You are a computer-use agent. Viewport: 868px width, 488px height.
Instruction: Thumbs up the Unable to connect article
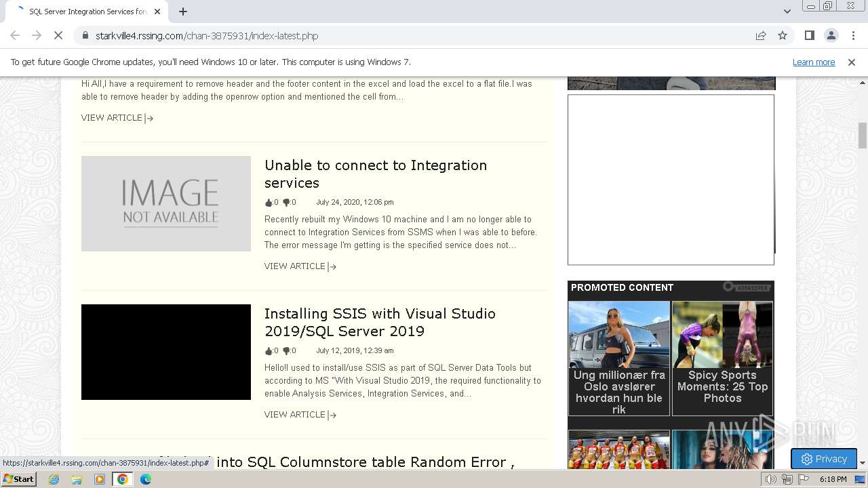click(x=269, y=202)
